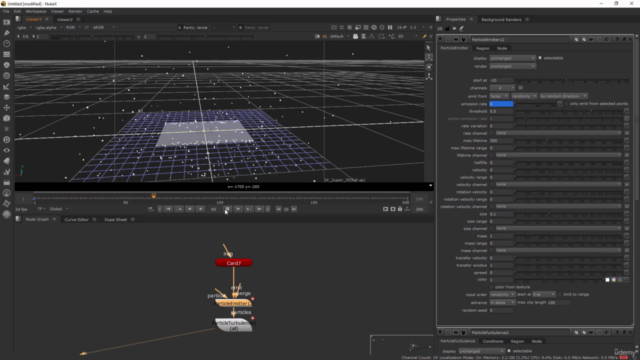Click the pause icon in viewer top toolbar
This screenshot has height=360, width=640.
(390, 27)
